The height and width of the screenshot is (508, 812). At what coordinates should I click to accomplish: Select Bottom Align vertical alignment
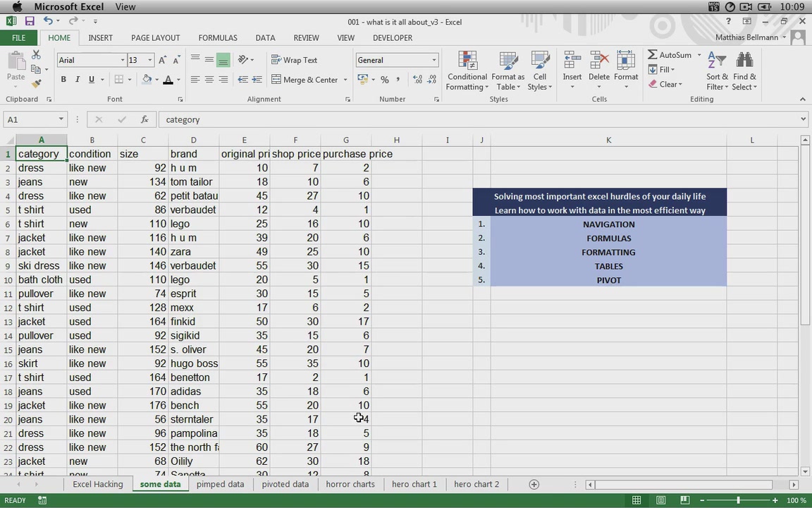(223, 60)
